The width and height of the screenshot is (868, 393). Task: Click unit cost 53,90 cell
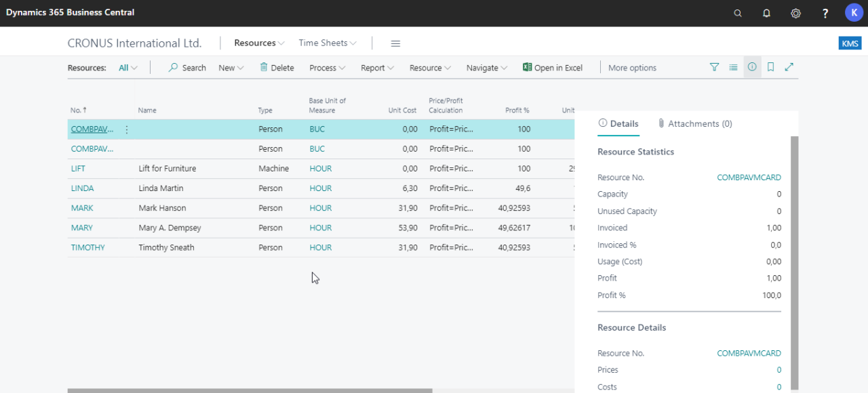(408, 228)
